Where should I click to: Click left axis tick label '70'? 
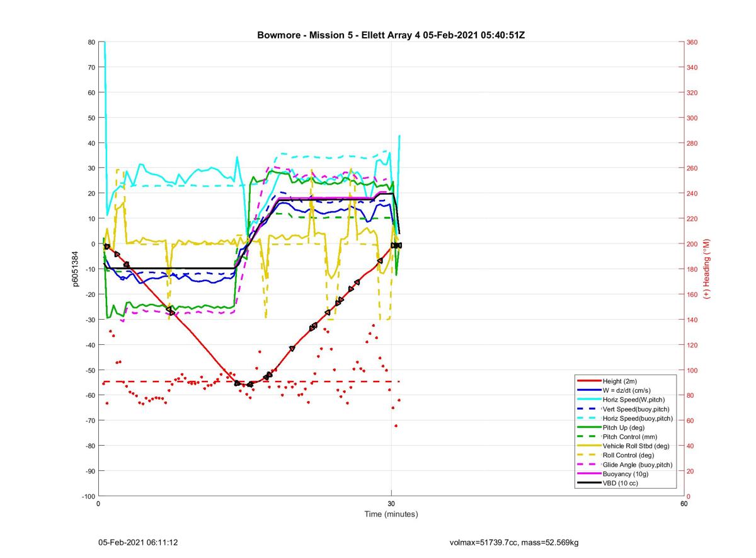point(91,67)
